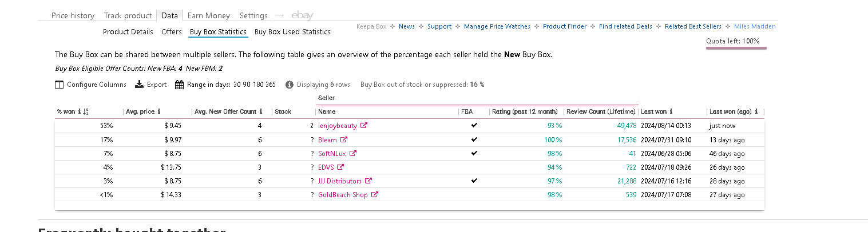Open the Buy Box Used Statistics subtab

click(292, 32)
